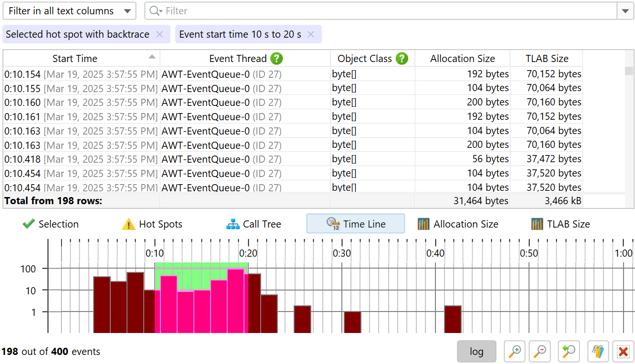Click the zoom out magnifier button

coord(540,352)
